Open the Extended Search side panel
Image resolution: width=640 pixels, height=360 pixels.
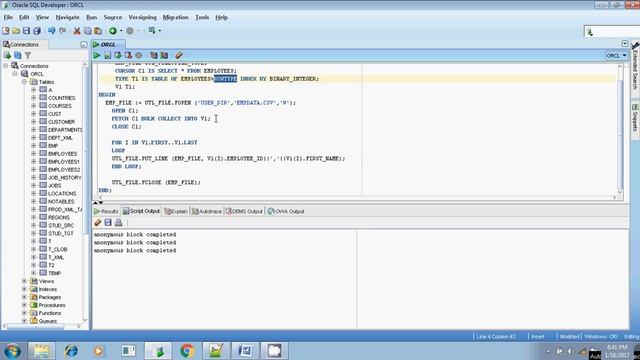pos(635,65)
